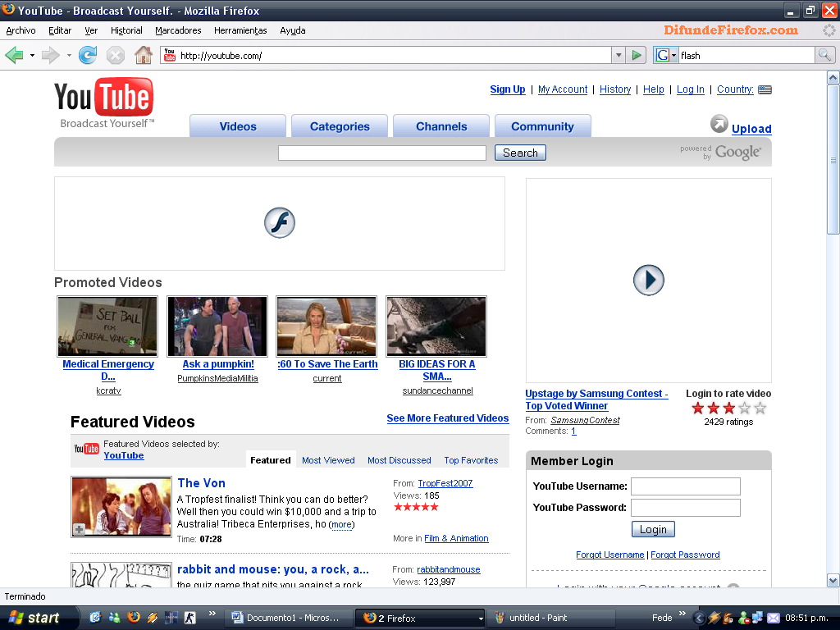This screenshot has height=630, width=840.
Task: Open the Archivo menu
Action: [21, 30]
